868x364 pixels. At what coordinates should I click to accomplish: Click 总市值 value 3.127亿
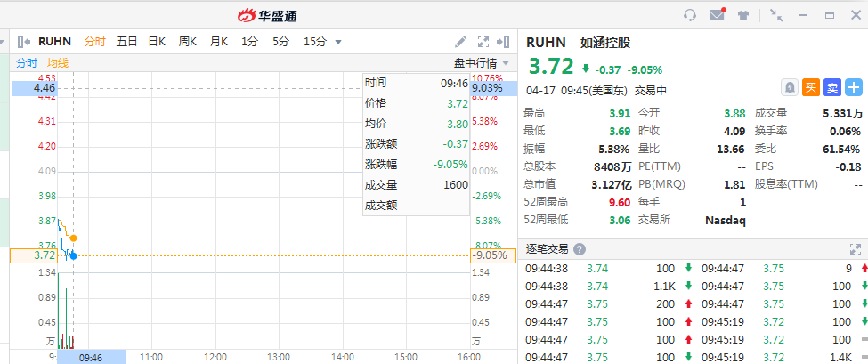pyautogui.click(x=612, y=184)
